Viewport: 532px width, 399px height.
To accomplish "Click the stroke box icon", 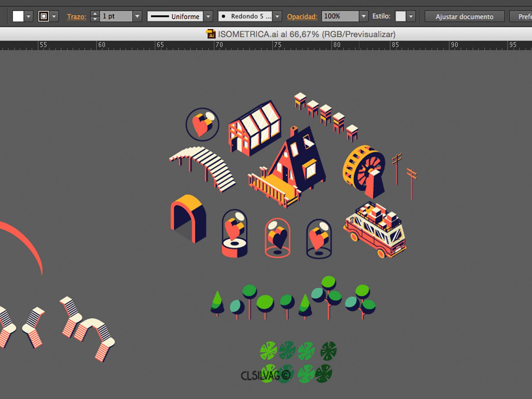I will click(43, 16).
